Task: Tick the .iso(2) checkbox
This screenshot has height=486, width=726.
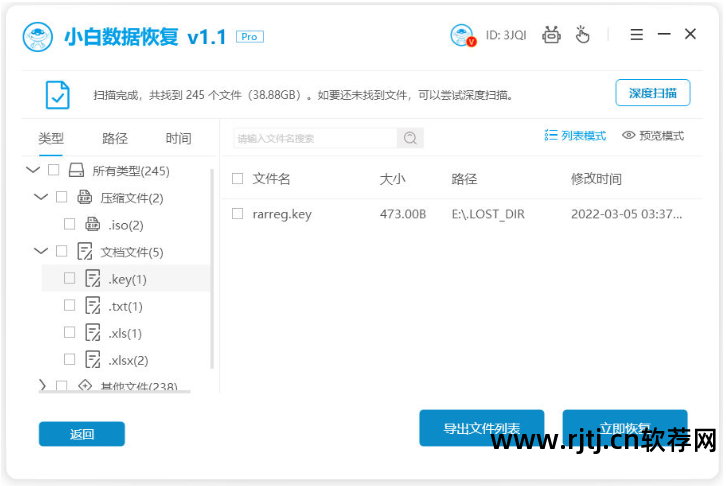Action: coord(69,224)
